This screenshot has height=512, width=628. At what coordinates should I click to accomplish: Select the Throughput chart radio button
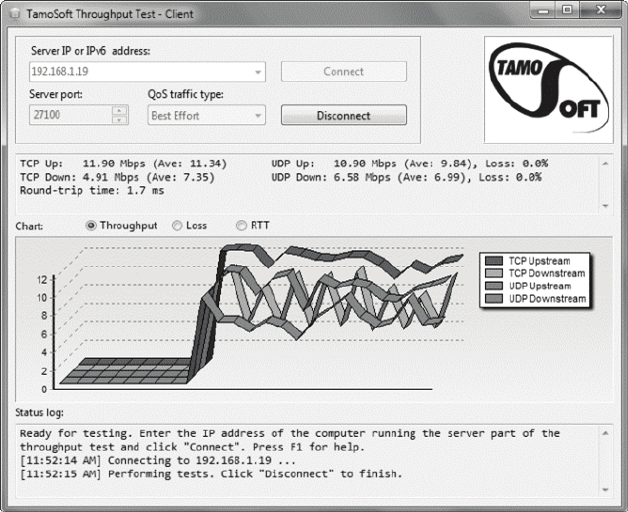point(91,226)
